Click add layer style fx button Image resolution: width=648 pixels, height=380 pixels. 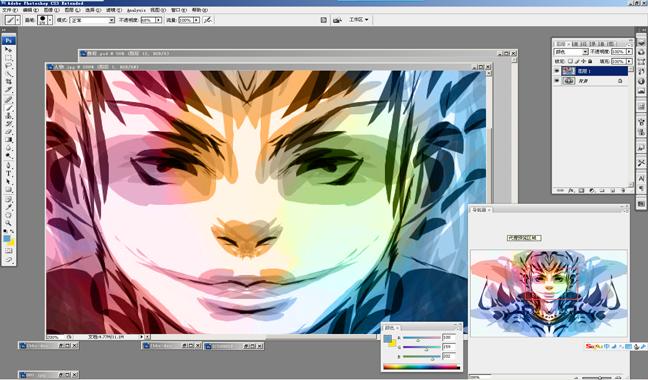click(x=571, y=190)
